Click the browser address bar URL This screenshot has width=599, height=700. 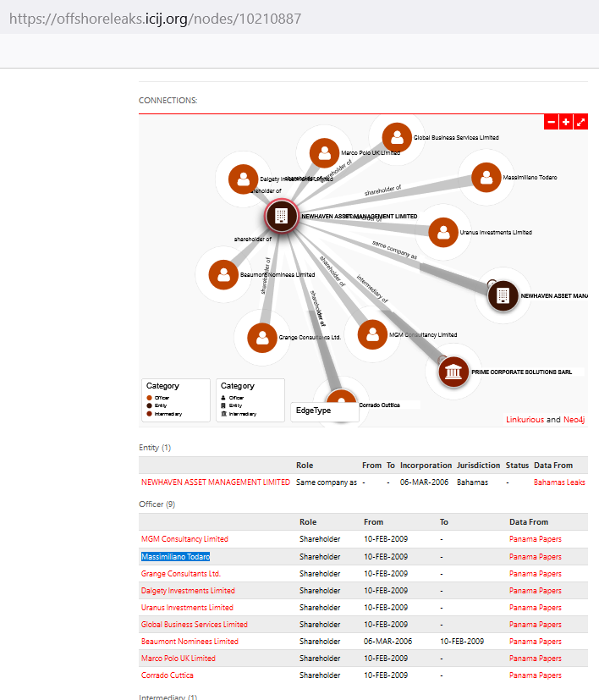[x=156, y=19]
